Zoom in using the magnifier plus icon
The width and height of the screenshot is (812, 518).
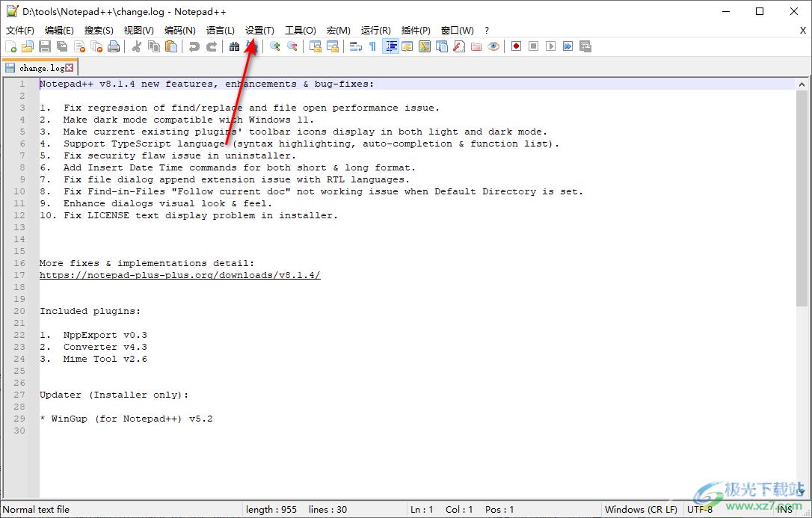(275, 46)
